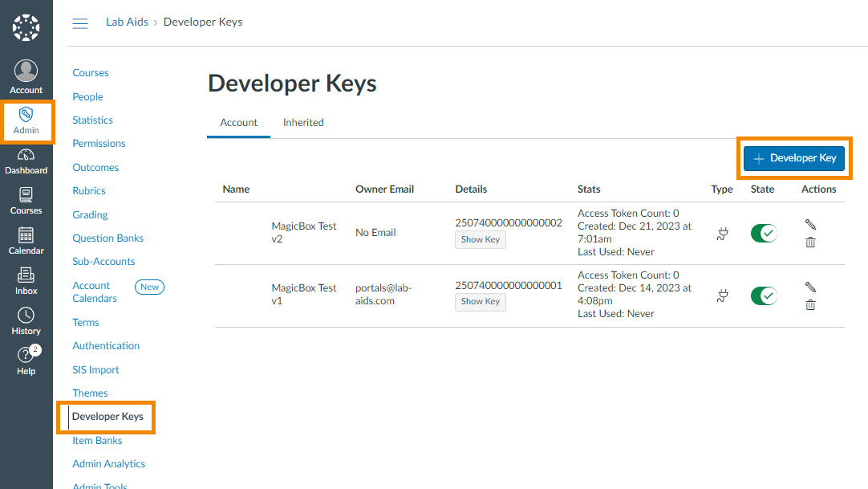Open Permissions in account navigation
The width and height of the screenshot is (868, 489).
(x=99, y=144)
